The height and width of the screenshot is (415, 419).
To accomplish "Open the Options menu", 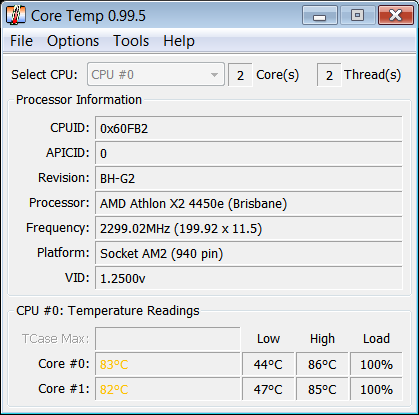I will [73, 41].
